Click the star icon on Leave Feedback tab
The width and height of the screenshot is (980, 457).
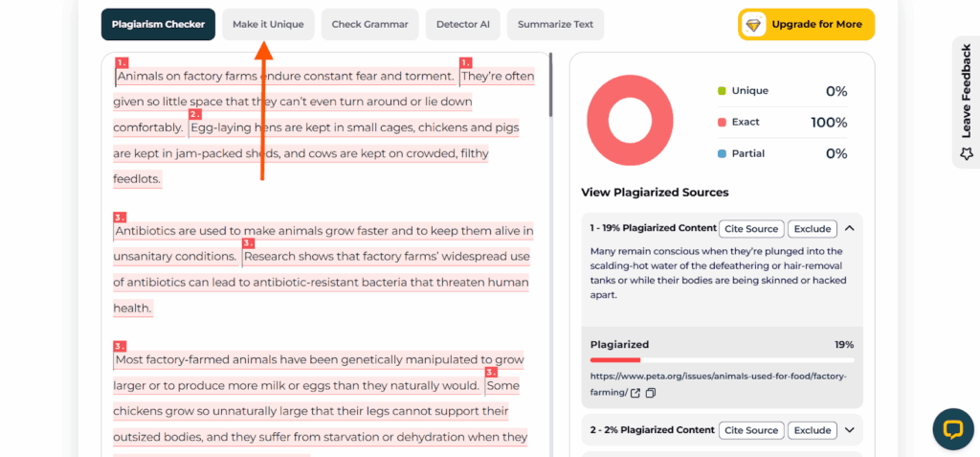[967, 154]
